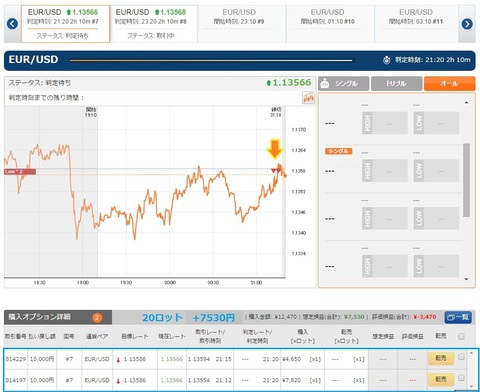Screen dimensions: 480x392
Task: Select EUR/USD round #8 tab
Action: [153, 24]
